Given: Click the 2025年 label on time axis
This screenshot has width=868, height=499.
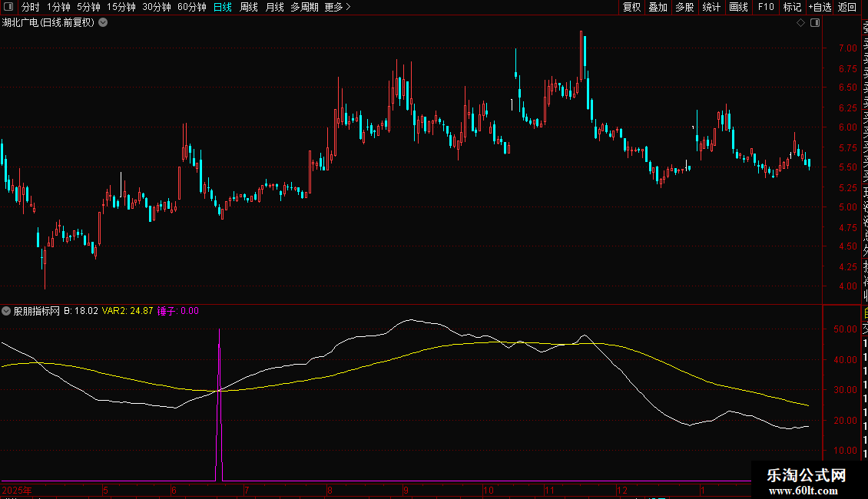Looking at the screenshot, I should (17, 490).
